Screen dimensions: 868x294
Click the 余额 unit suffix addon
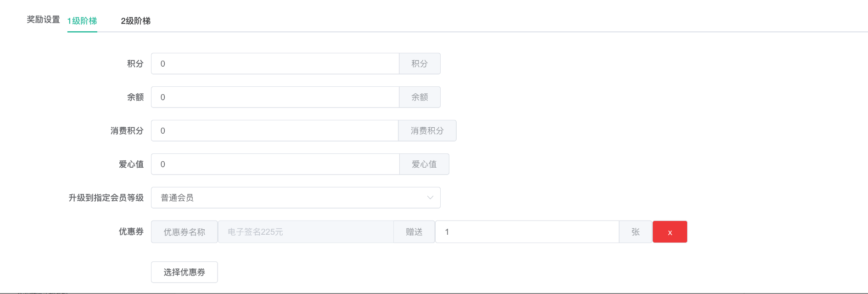420,97
